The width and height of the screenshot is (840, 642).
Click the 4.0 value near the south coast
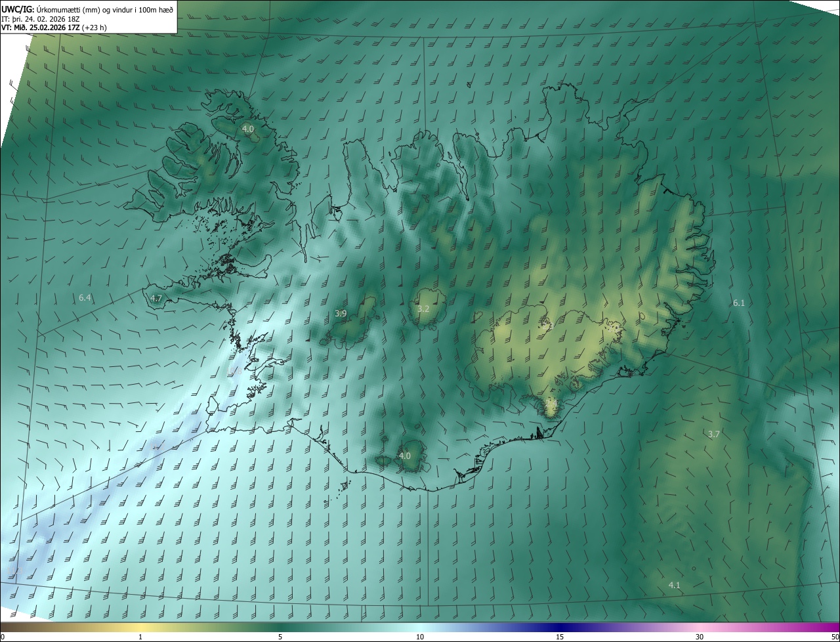[x=405, y=456]
